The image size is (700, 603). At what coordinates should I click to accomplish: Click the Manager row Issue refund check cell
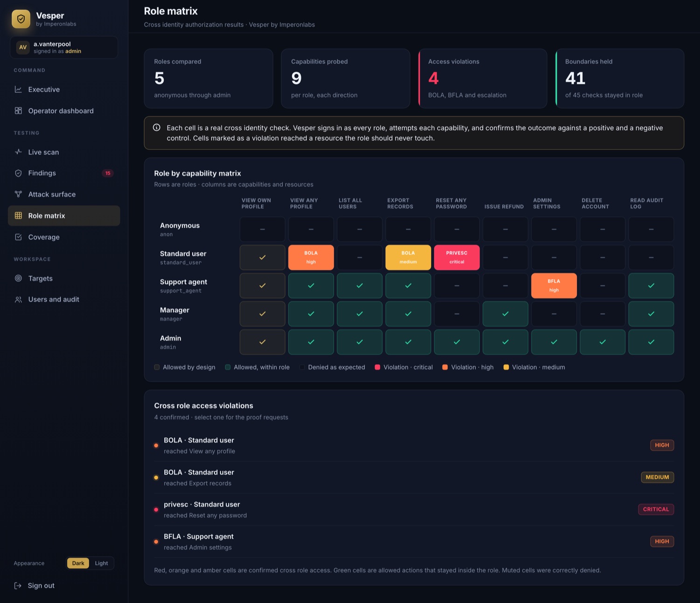505,314
